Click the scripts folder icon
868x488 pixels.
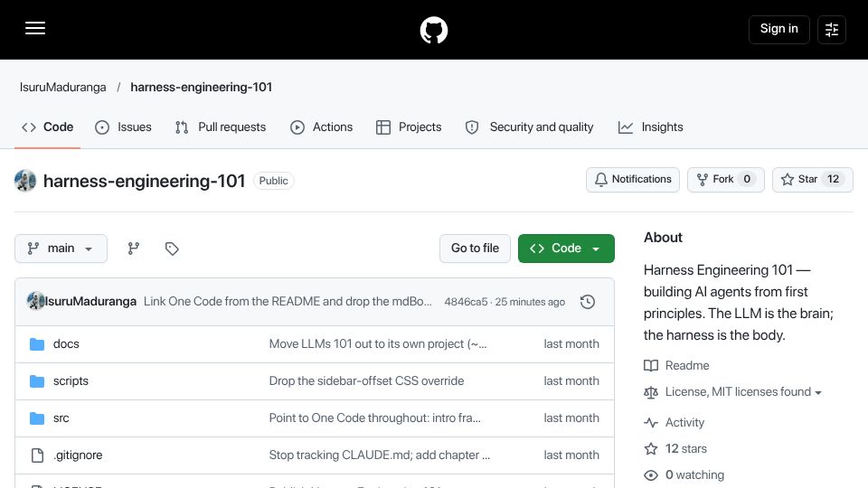[x=37, y=381]
